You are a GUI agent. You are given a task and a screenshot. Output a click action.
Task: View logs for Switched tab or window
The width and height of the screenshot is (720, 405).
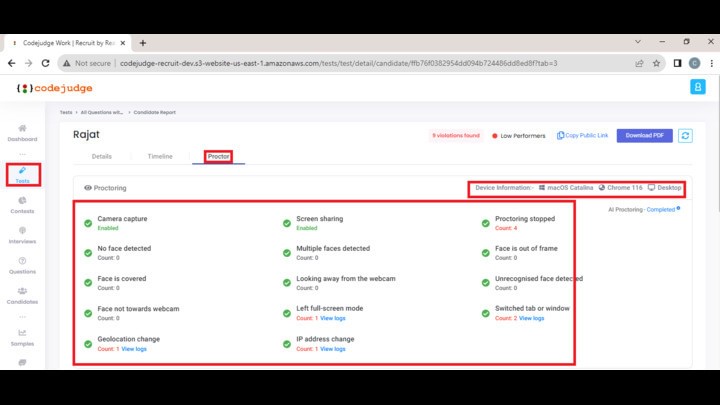click(532, 318)
